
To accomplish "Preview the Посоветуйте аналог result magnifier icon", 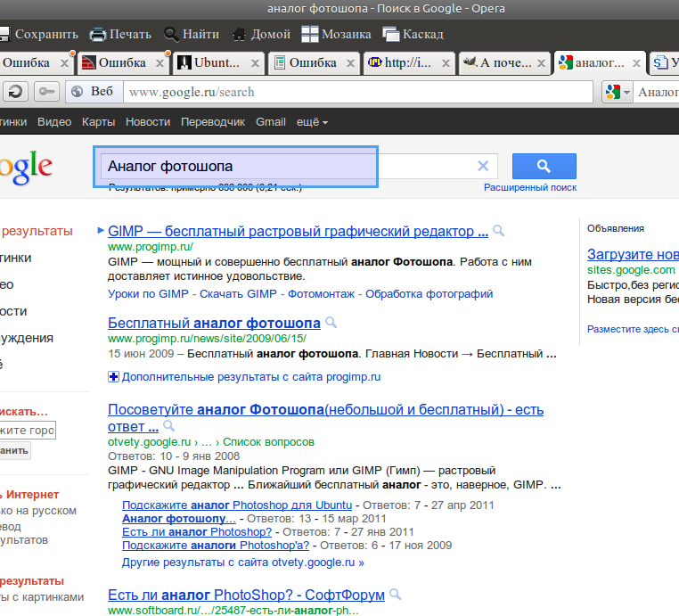I will (169, 426).
